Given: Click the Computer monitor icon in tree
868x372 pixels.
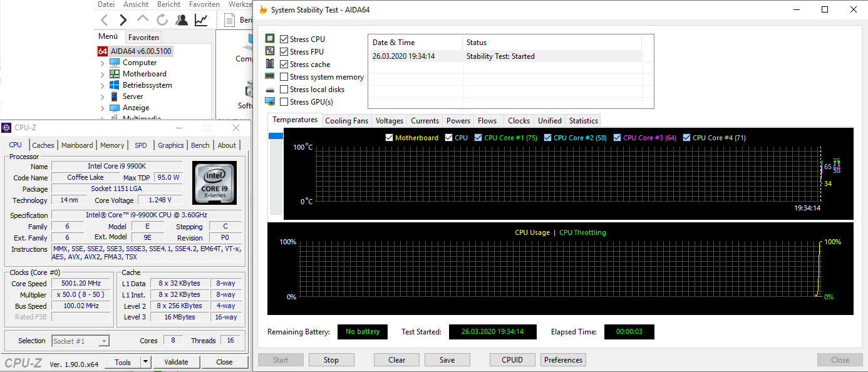Looking at the screenshot, I should pos(115,63).
